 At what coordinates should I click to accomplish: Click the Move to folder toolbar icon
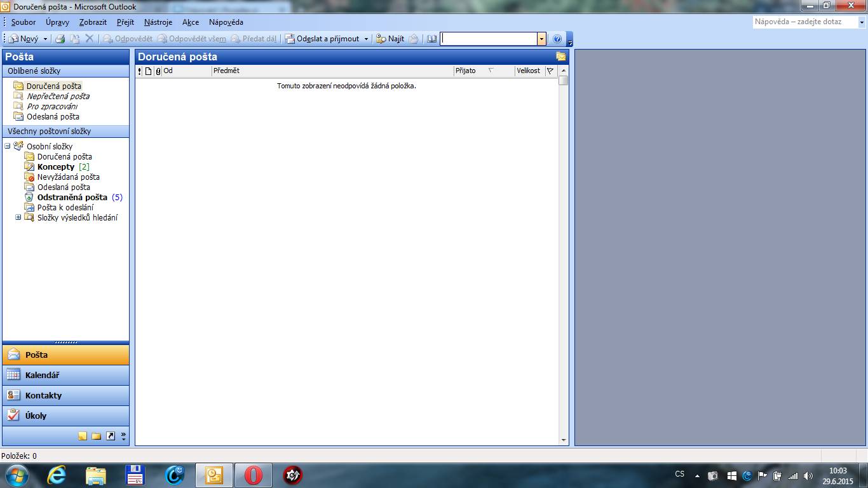coord(75,39)
